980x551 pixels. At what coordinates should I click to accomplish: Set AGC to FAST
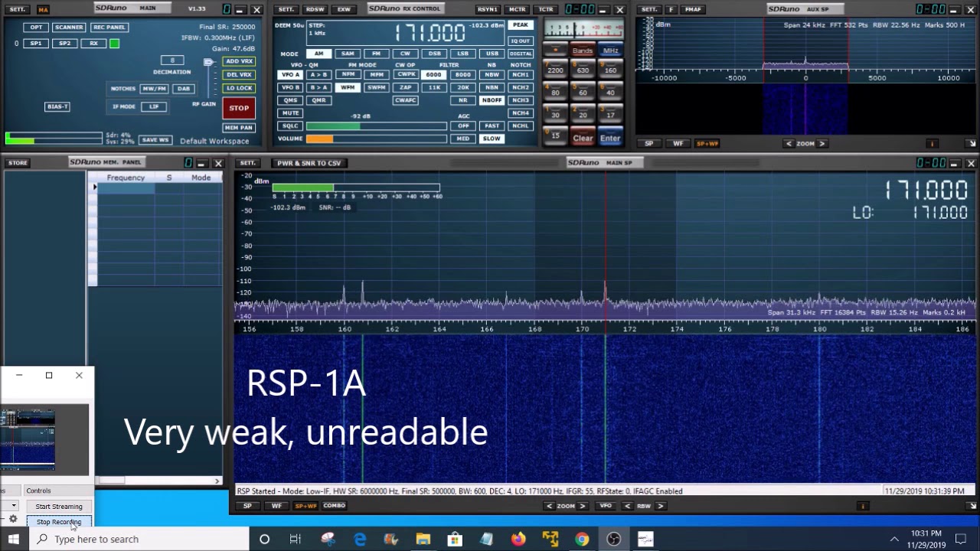492,126
